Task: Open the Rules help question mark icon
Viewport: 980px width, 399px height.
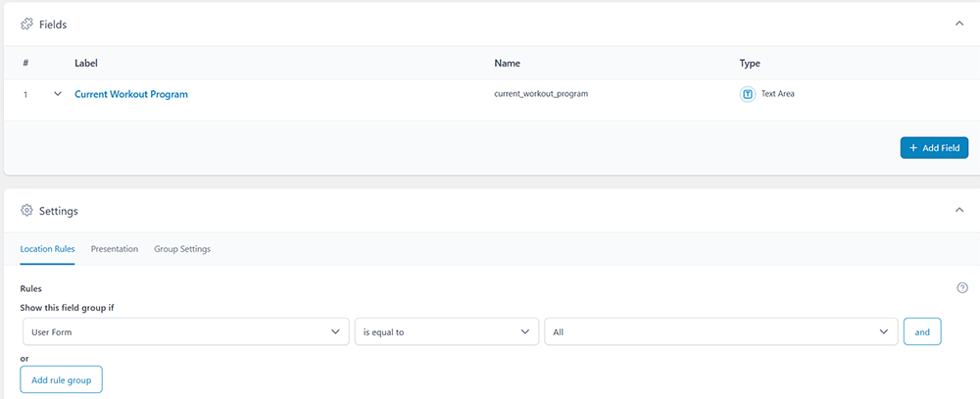Action: pyautogui.click(x=961, y=287)
